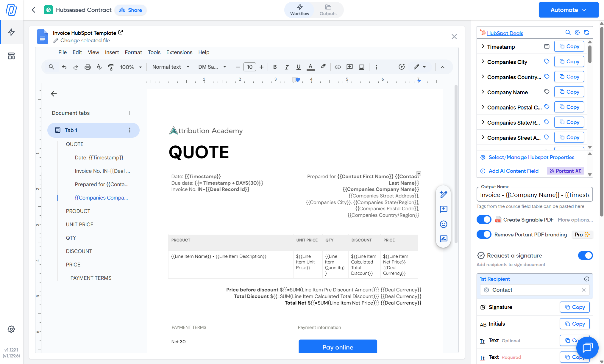Turn off Request a signature toggle
The height and width of the screenshot is (364, 604).
tap(585, 255)
